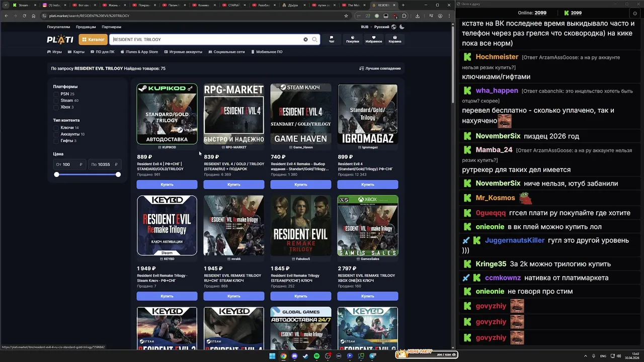Click the volume icon in the system tray
The width and height of the screenshot is (644, 362).
pos(618,356)
